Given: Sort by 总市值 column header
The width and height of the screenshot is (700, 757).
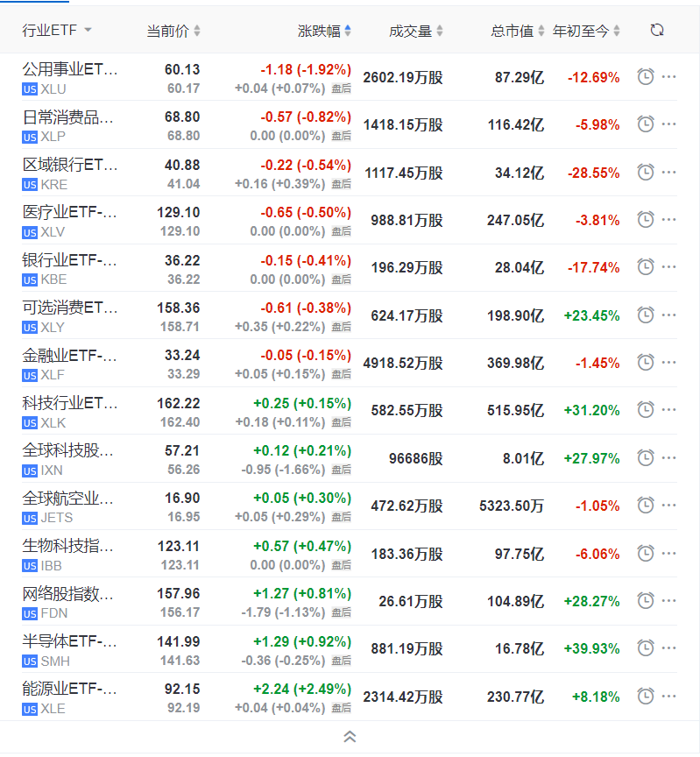Looking at the screenshot, I should (x=518, y=31).
